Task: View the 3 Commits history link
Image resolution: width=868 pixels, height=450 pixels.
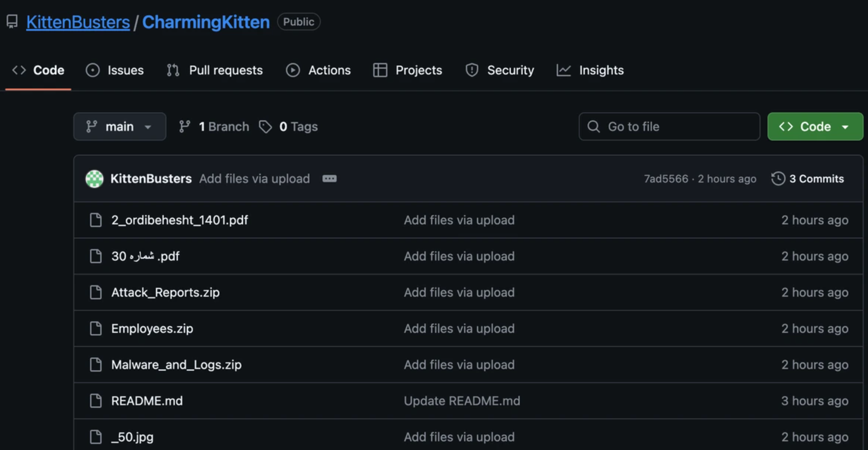Action: tap(816, 179)
